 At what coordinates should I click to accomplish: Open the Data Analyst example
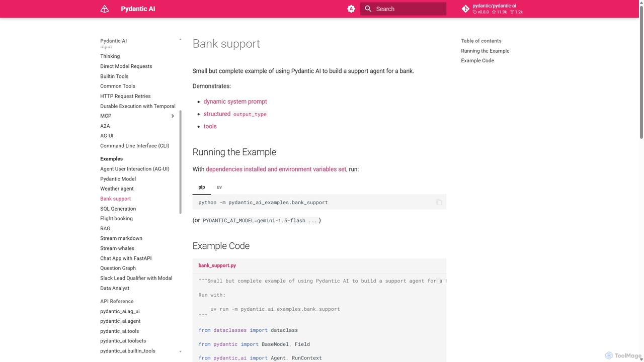(115, 289)
